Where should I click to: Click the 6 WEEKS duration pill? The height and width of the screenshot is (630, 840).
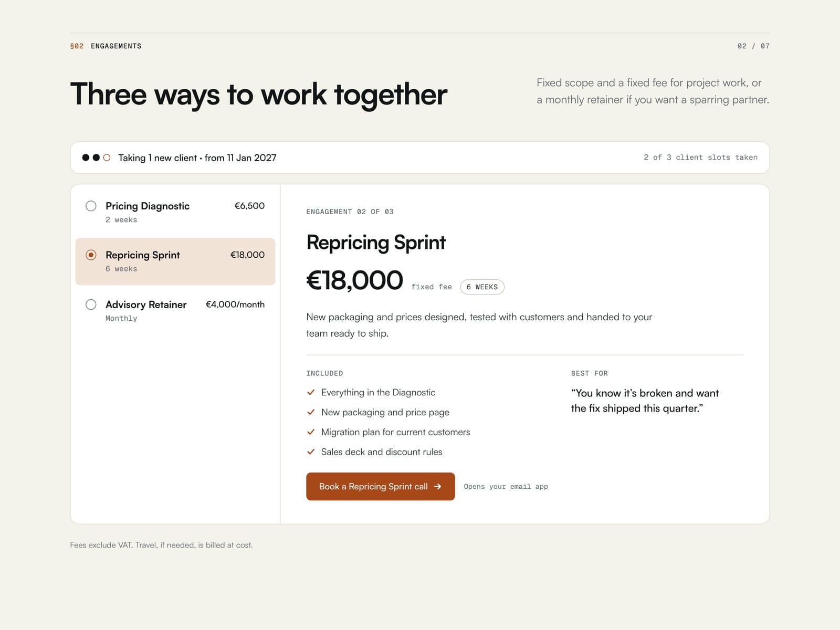pos(482,287)
